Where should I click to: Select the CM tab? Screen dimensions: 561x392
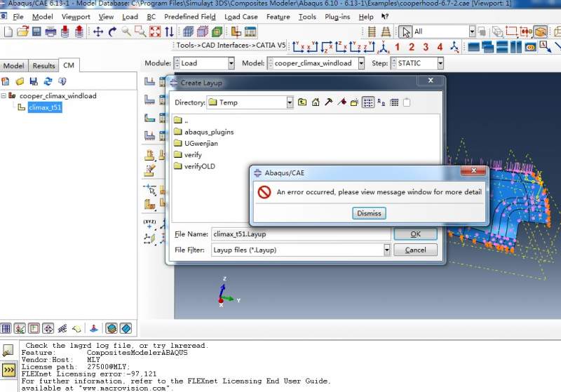[69, 65]
